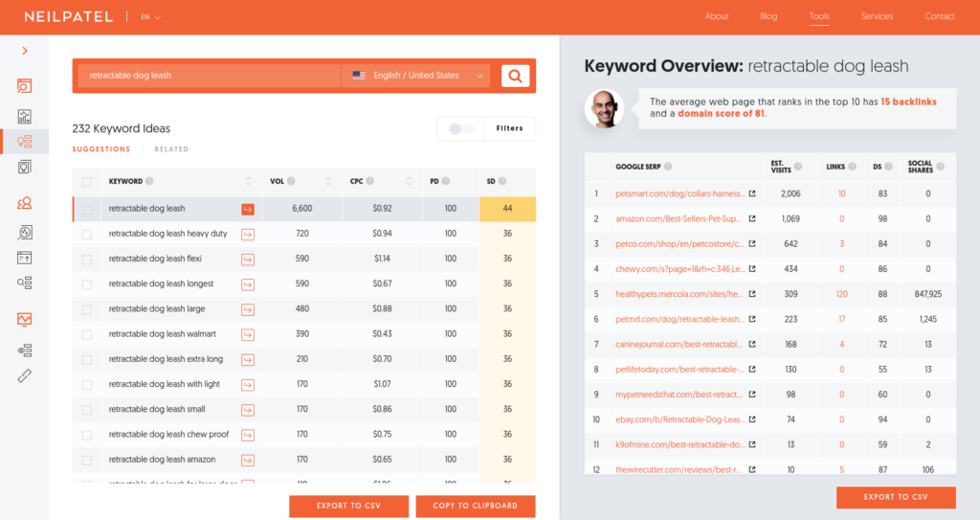The width and height of the screenshot is (980, 520).
Task: Click EXPORT TO CSV under Google SERP table
Action: [896, 497]
